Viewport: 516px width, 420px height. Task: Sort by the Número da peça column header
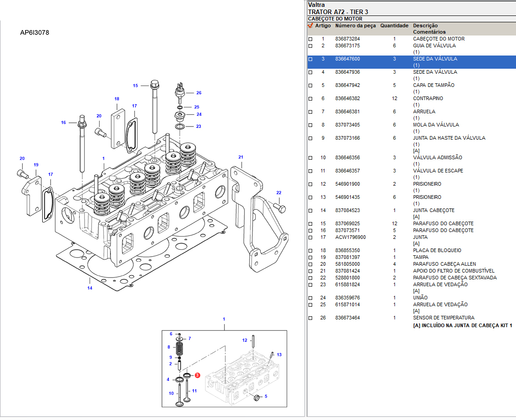(x=355, y=26)
